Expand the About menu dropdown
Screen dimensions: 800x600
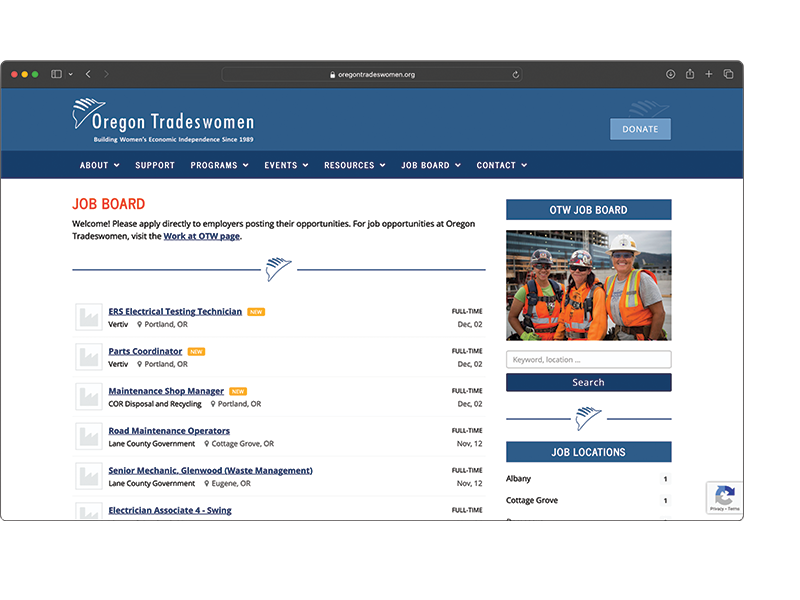(99, 165)
